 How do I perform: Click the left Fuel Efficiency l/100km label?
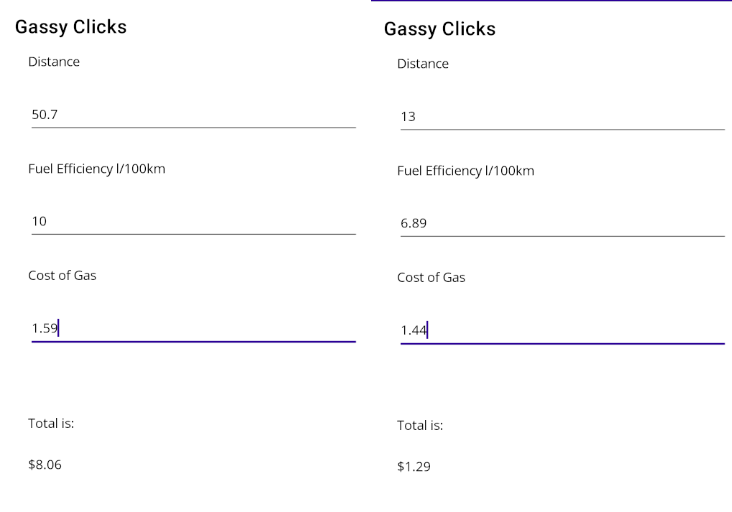click(x=97, y=168)
